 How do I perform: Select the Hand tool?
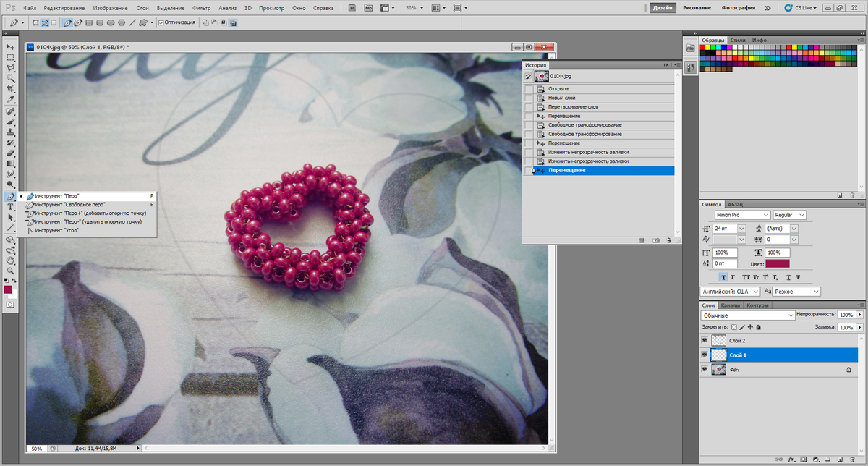click(x=11, y=260)
